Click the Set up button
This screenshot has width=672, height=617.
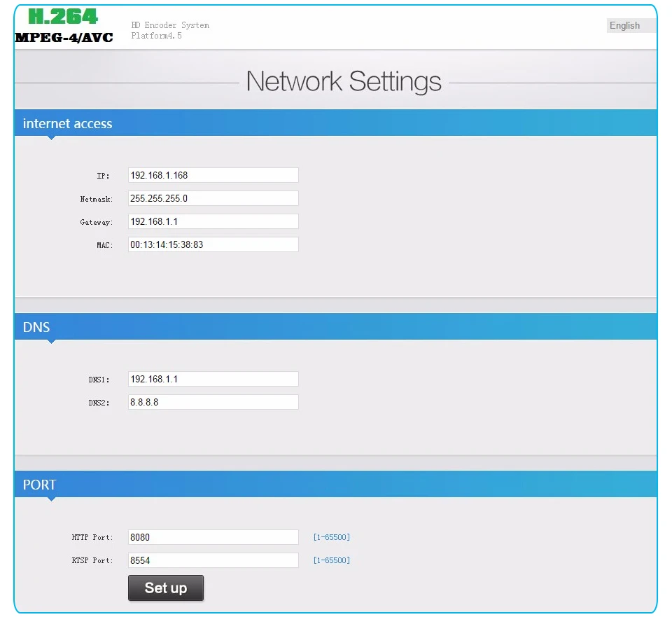click(x=166, y=588)
